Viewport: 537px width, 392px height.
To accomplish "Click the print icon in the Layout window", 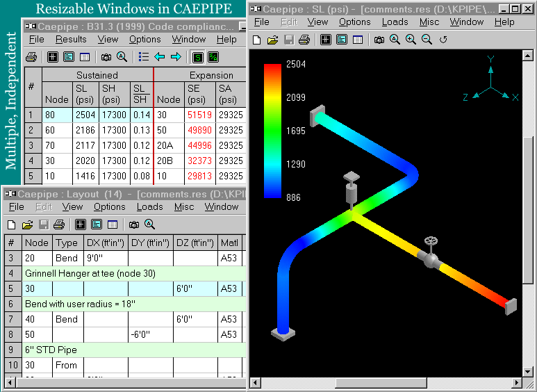I will [x=59, y=224].
